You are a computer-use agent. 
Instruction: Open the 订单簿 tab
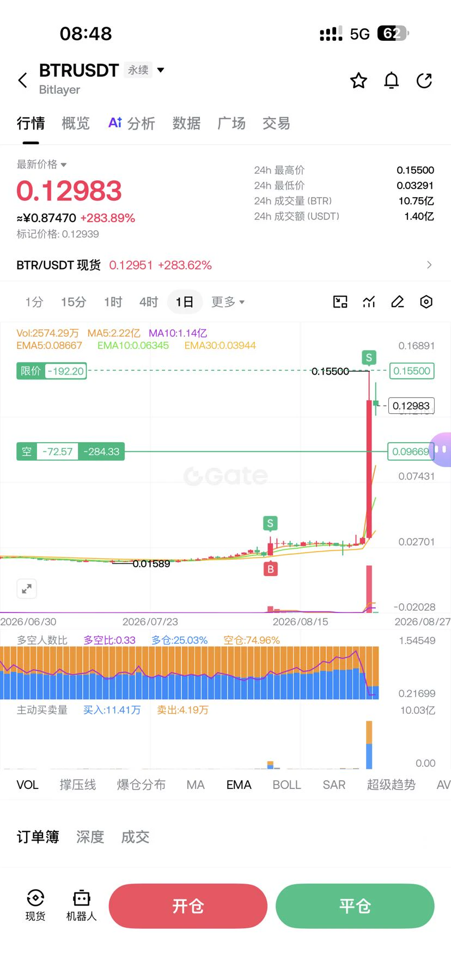(38, 837)
